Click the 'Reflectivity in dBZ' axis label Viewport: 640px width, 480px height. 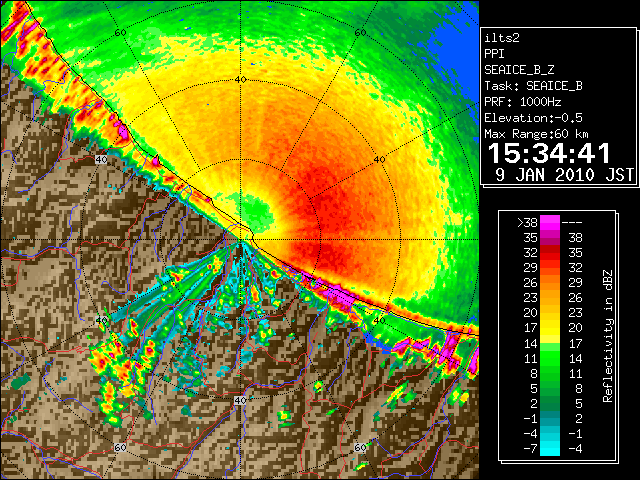tap(608, 336)
